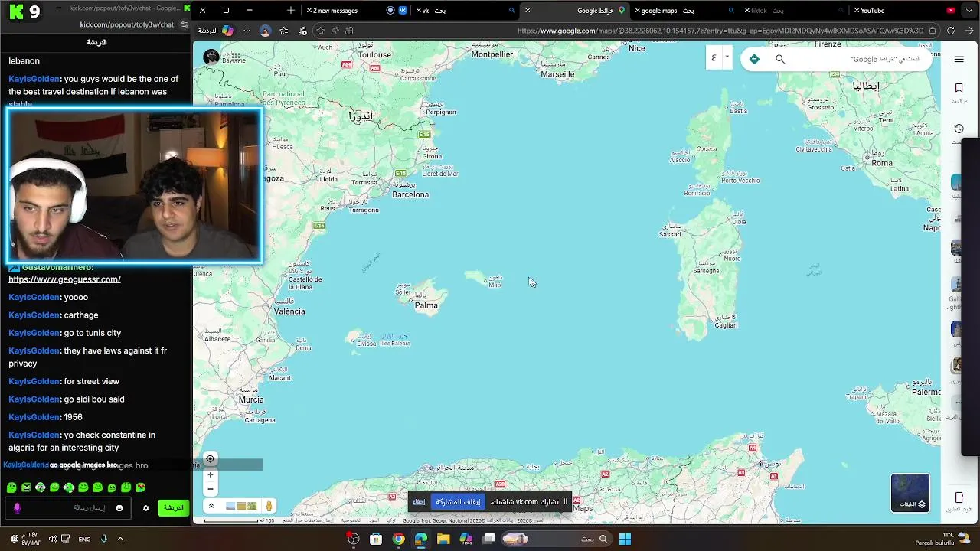Zoom out with the minus button

[211, 489]
